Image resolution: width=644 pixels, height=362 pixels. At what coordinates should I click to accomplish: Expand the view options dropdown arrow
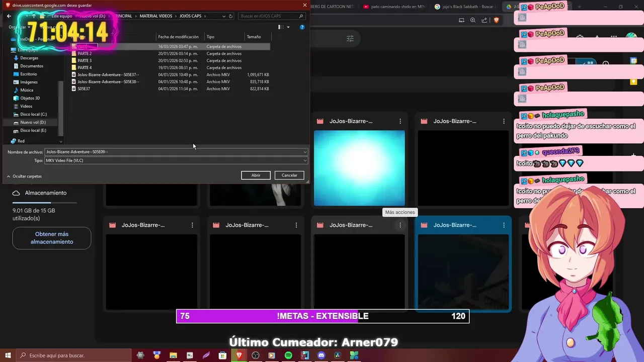pos(288,27)
